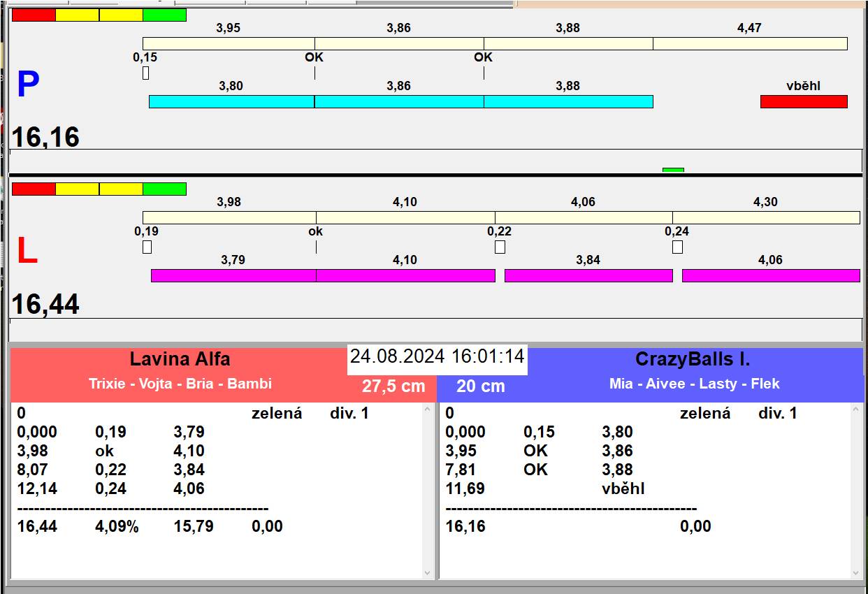This screenshot has height=594, width=868.
Task: Click the 20 cm jump height label
Action: point(481,386)
